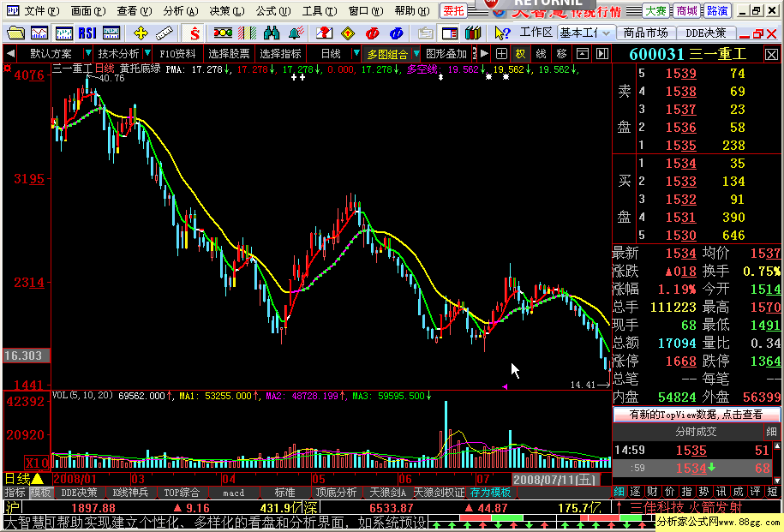Open the red line chart icon
Screen dimensions: 784x532
click(39, 33)
